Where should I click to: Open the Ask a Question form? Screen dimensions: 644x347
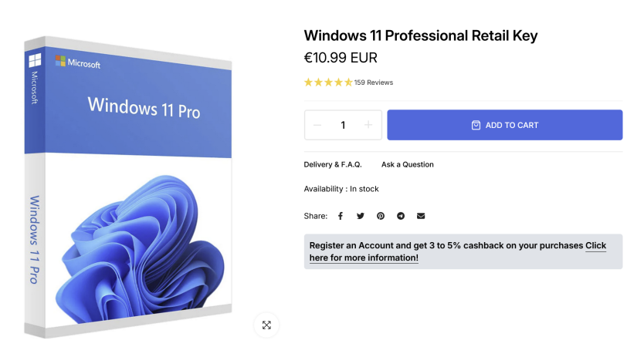point(408,164)
